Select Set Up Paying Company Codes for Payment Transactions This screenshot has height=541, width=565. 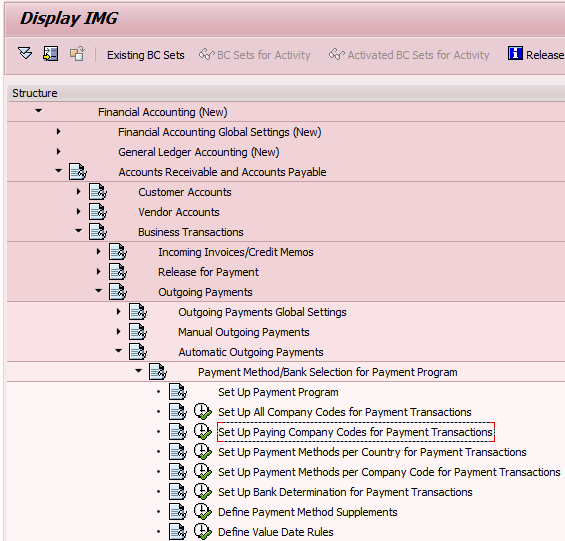pos(355,432)
